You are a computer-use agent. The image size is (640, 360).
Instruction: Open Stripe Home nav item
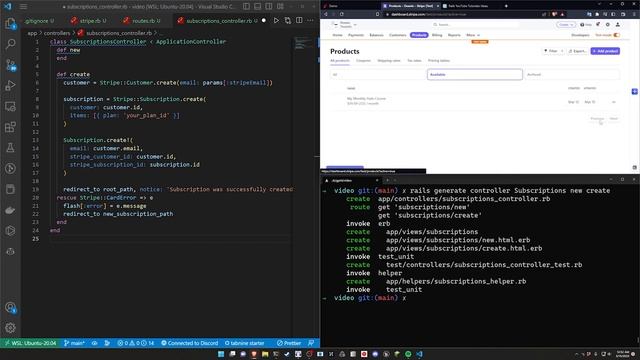337,35
